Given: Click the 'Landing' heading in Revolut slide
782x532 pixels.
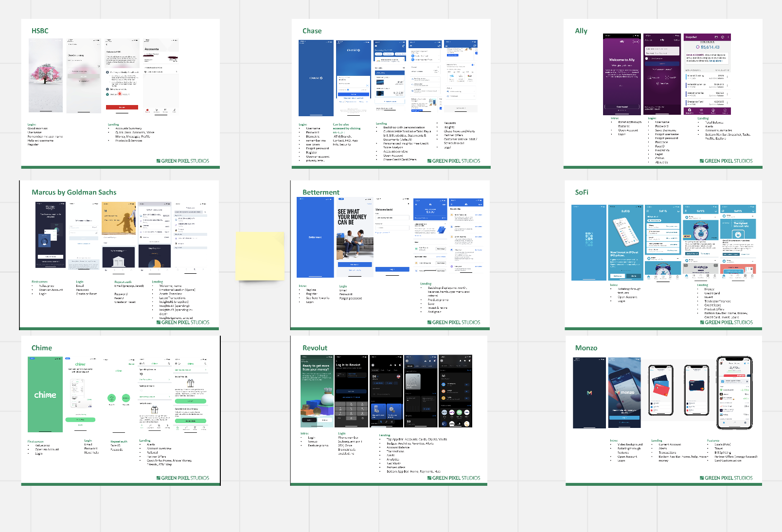Looking at the screenshot, I should click(x=385, y=435).
